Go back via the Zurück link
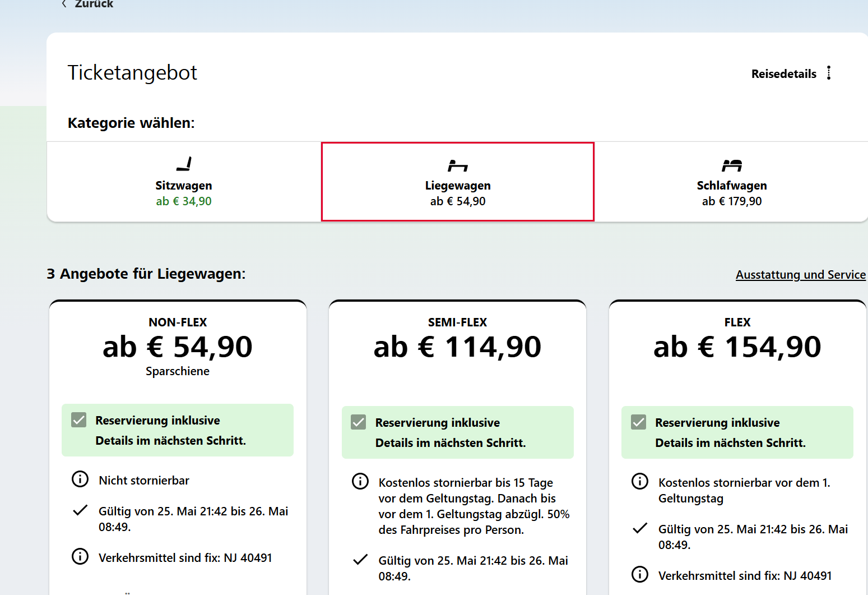 [94, 4]
